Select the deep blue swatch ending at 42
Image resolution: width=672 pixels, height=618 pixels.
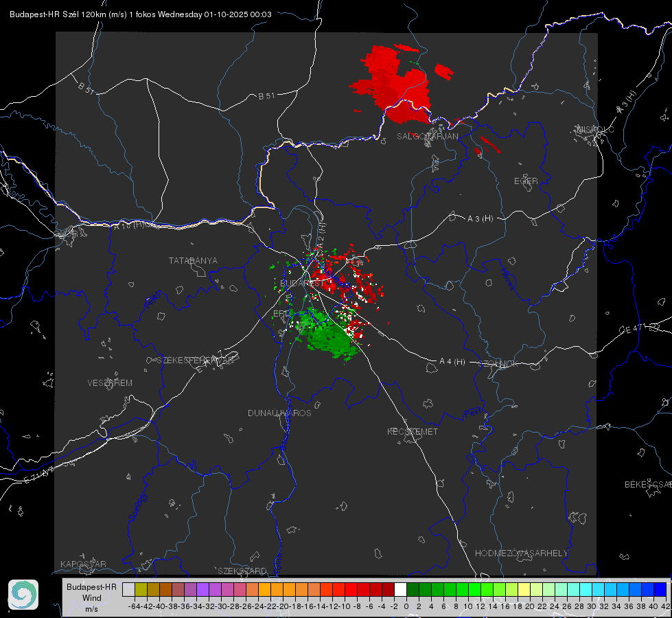(660, 589)
